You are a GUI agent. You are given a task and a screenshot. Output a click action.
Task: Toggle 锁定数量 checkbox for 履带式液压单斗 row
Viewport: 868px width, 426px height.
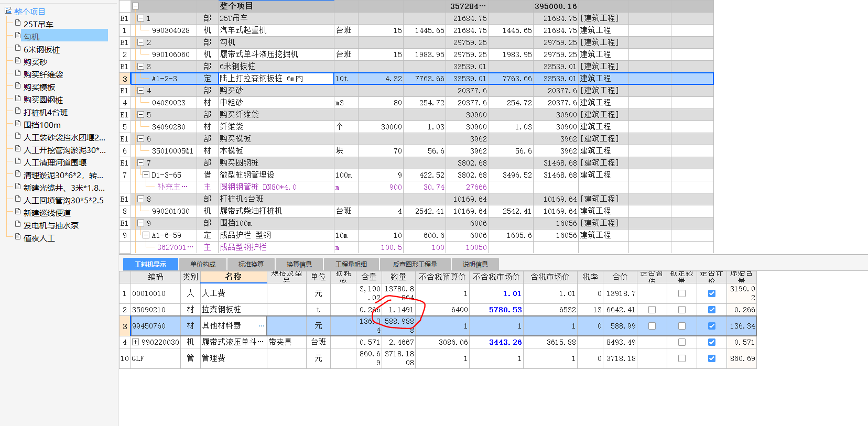point(682,342)
